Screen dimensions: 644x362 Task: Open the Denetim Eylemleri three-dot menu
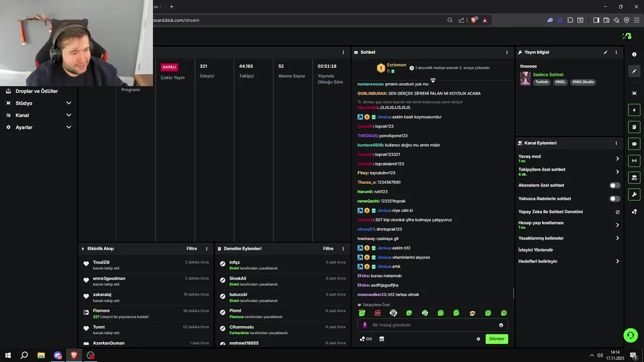click(343, 249)
